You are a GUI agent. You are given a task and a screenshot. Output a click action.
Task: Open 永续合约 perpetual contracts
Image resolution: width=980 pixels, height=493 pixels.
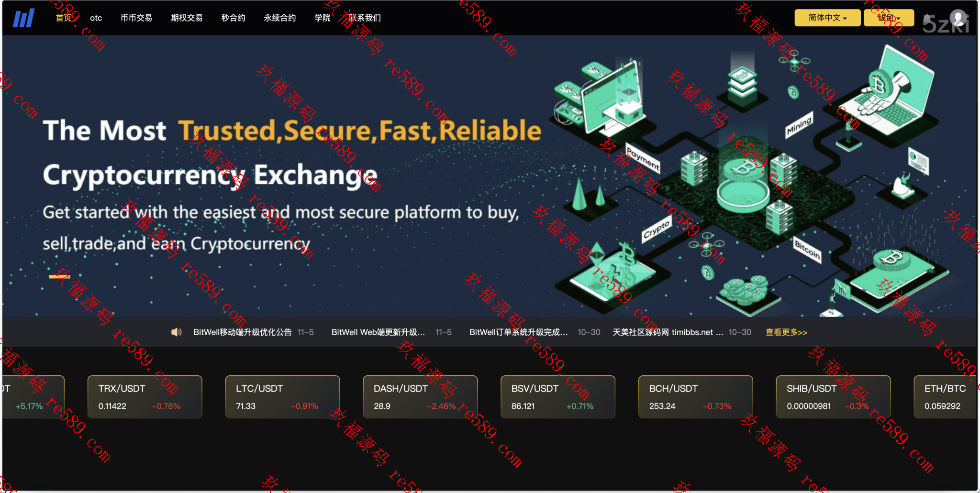tap(280, 18)
